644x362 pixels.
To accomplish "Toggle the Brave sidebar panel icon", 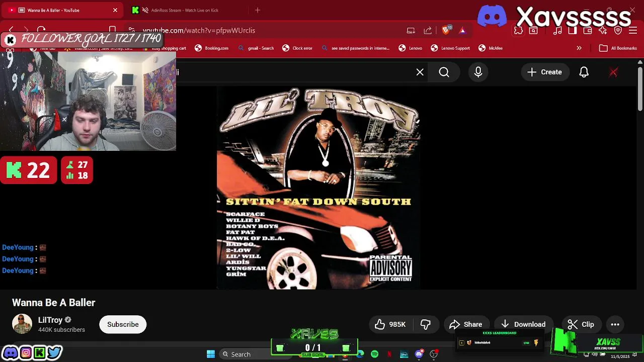I will click(573, 31).
